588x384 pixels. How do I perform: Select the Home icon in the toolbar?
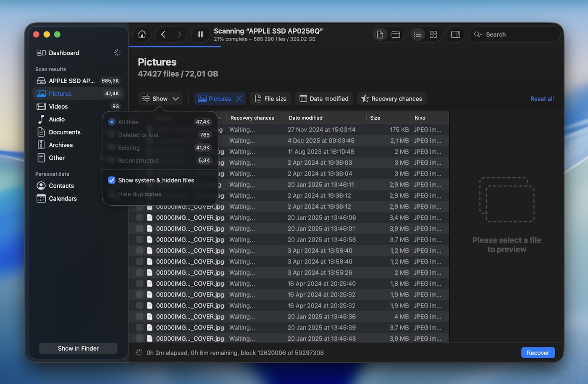click(142, 34)
